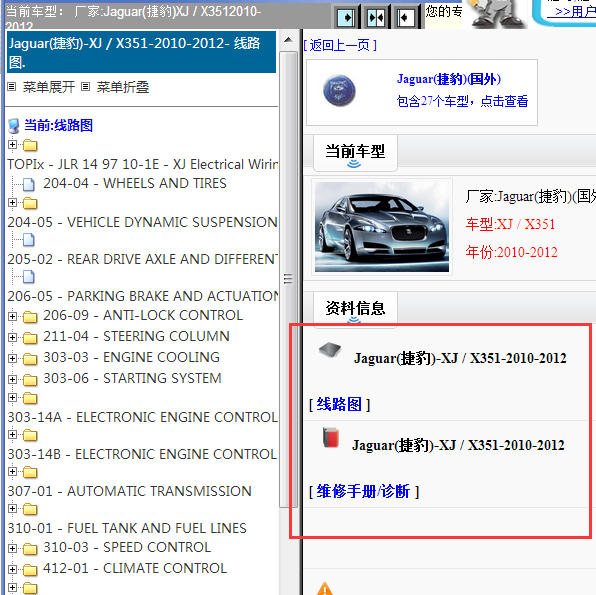The image size is (596, 595).
Task: Click the folder icon for 303-03 Engine Cooling
Action: (30, 358)
